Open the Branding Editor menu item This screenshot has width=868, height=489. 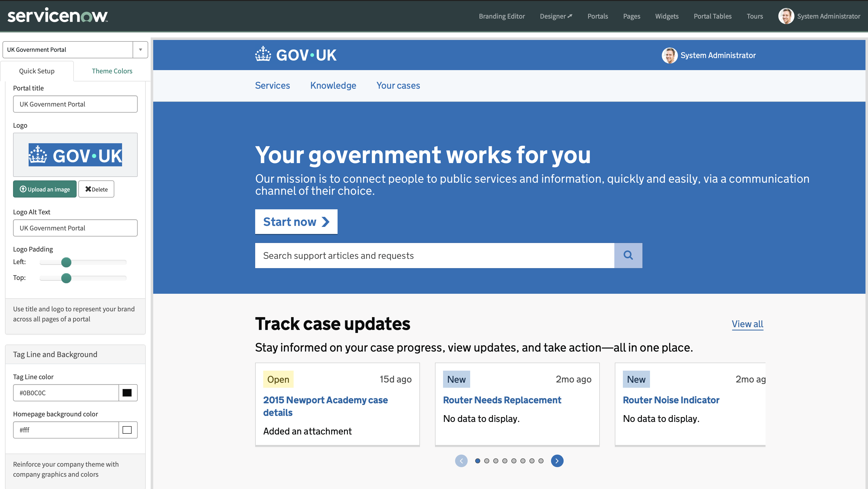tap(502, 16)
